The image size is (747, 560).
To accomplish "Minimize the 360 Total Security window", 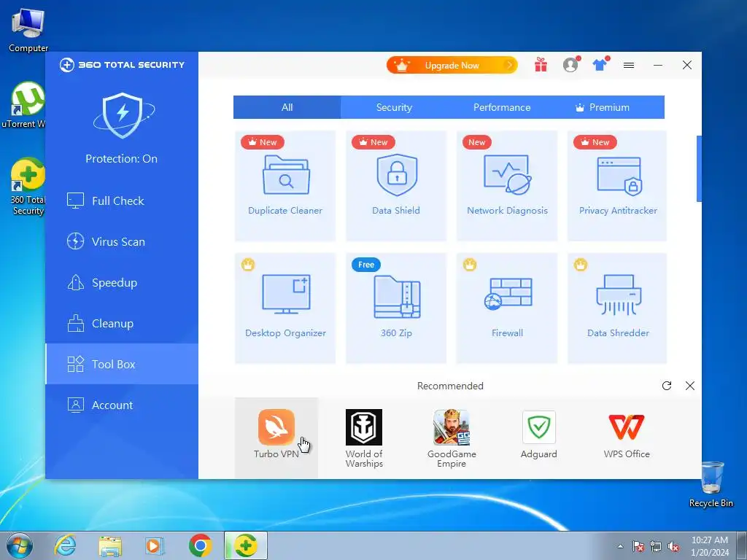I will click(658, 65).
